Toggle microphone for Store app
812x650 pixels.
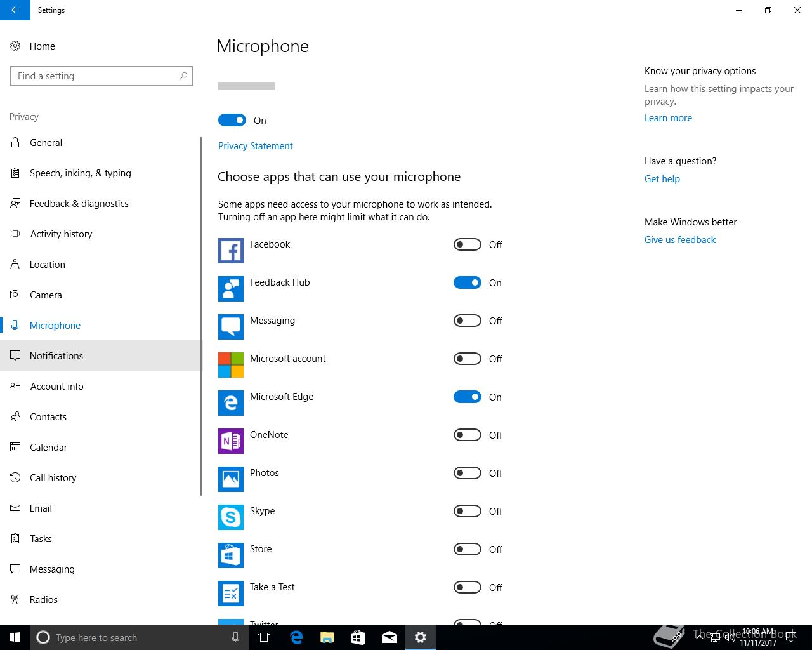pyautogui.click(x=468, y=549)
